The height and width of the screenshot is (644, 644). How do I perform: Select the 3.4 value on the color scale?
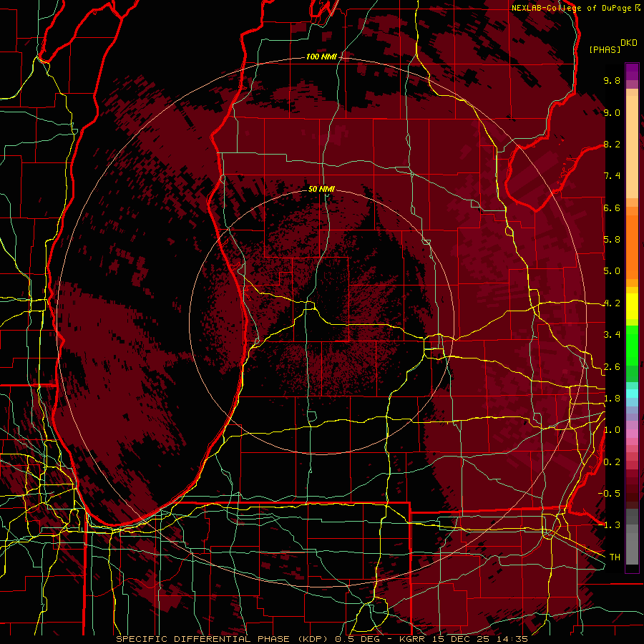coord(612,335)
